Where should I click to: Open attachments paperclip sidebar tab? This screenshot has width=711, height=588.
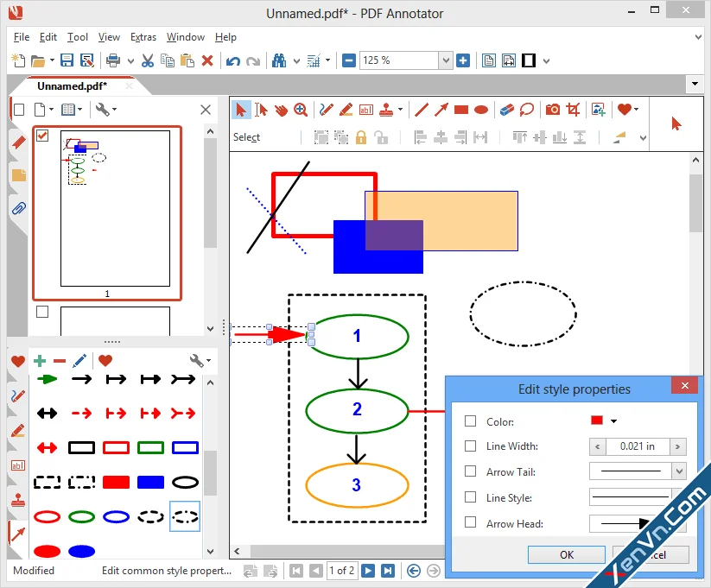tap(19, 209)
